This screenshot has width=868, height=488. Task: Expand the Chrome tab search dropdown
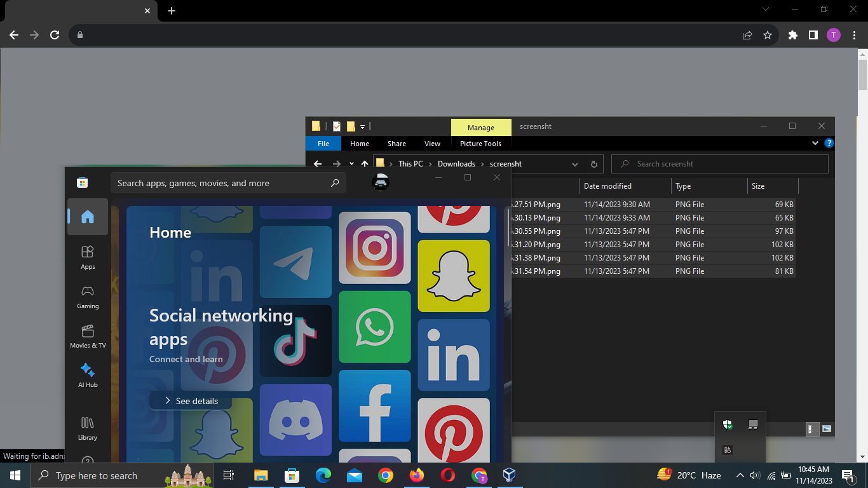765,10
